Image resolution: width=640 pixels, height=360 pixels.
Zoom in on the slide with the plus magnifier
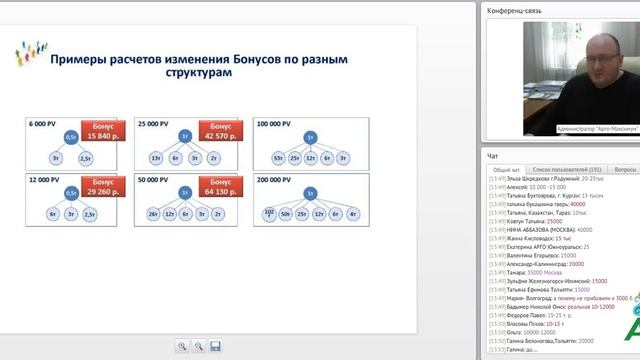pyautogui.click(x=182, y=346)
